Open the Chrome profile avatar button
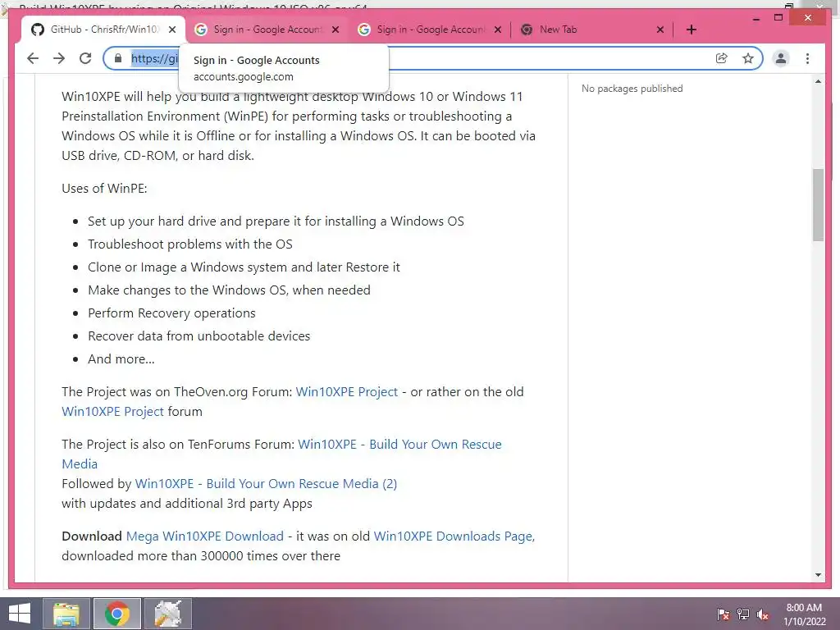This screenshot has width=840, height=630. pyautogui.click(x=781, y=58)
